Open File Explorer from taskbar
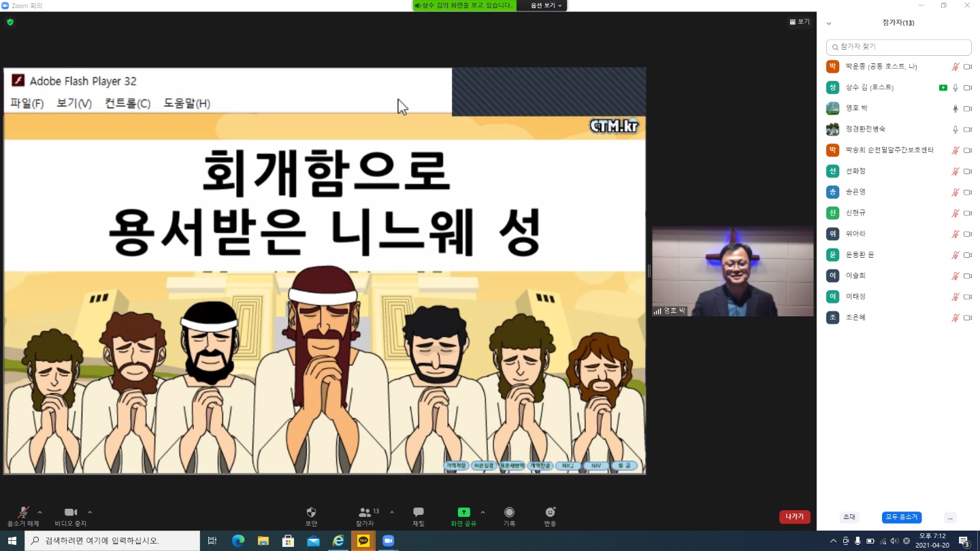This screenshot has height=551, width=980. point(263,541)
